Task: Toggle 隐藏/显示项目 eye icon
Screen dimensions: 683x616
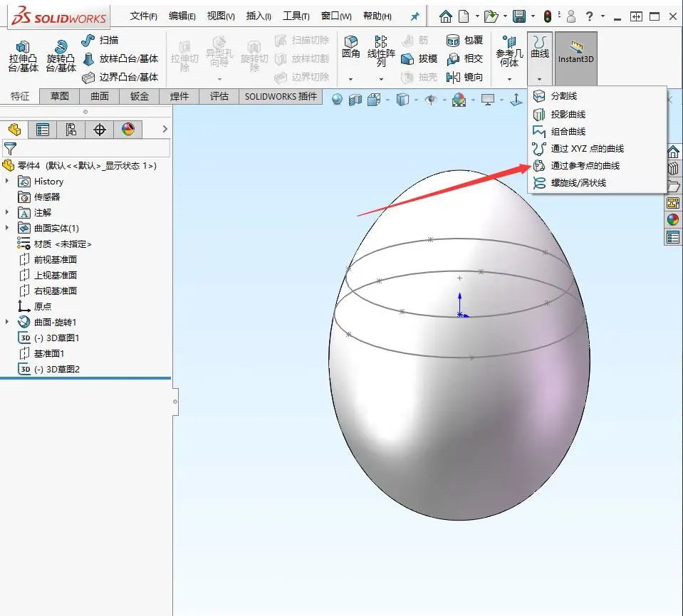Action: [x=432, y=100]
